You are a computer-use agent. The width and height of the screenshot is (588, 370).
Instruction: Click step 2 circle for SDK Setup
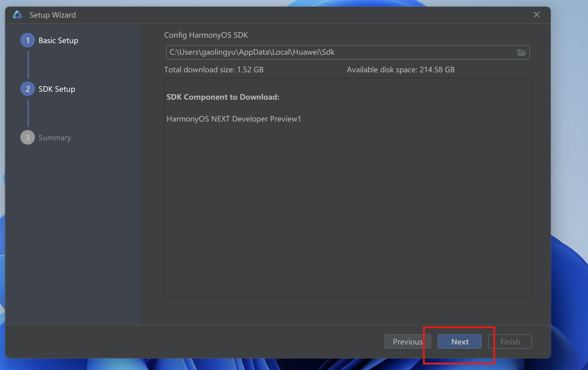click(28, 89)
